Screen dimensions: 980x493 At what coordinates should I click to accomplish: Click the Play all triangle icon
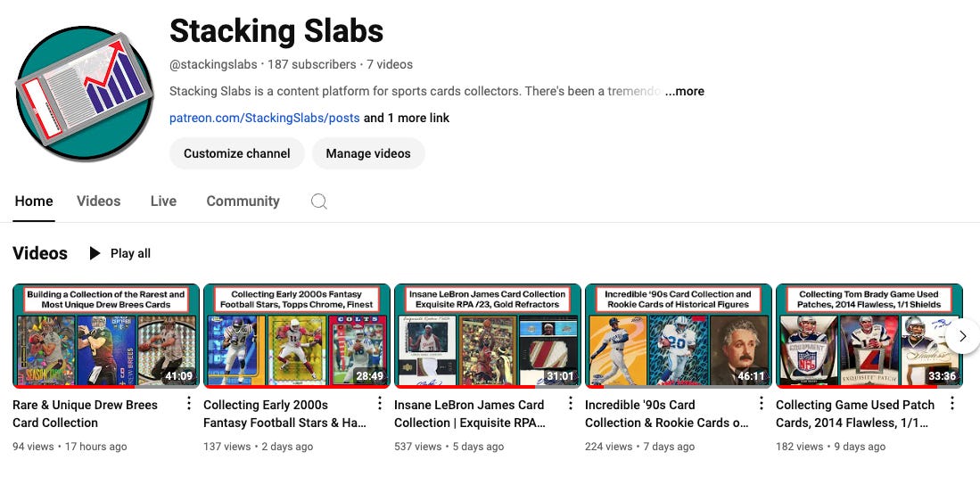click(95, 253)
